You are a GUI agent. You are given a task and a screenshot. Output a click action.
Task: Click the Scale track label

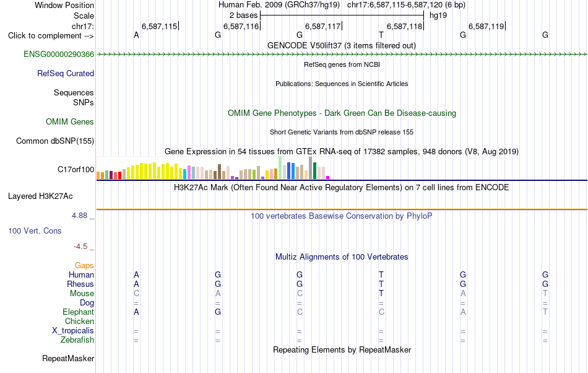click(84, 15)
